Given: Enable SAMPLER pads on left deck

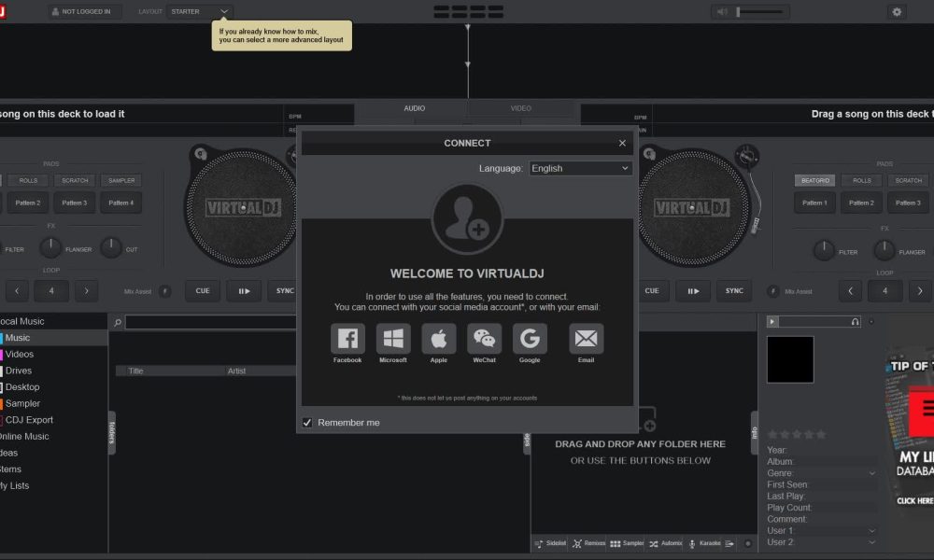Looking at the screenshot, I should (x=120, y=180).
